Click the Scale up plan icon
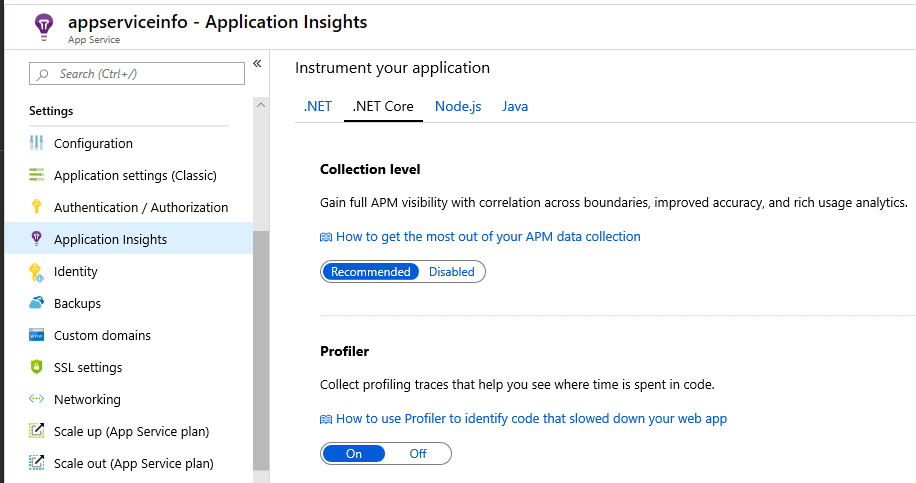Image resolution: width=916 pixels, height=483 pixels. point(36,430)
